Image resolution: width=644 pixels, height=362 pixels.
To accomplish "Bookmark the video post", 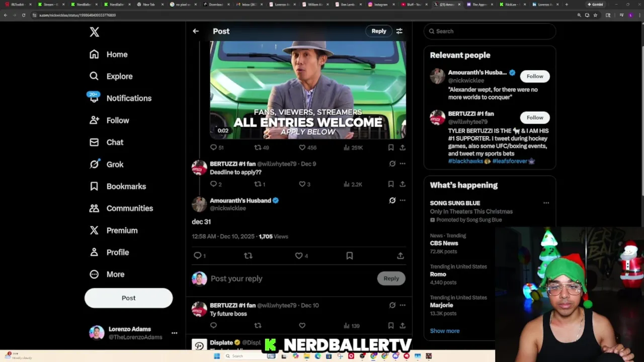I will pos(391,147).
